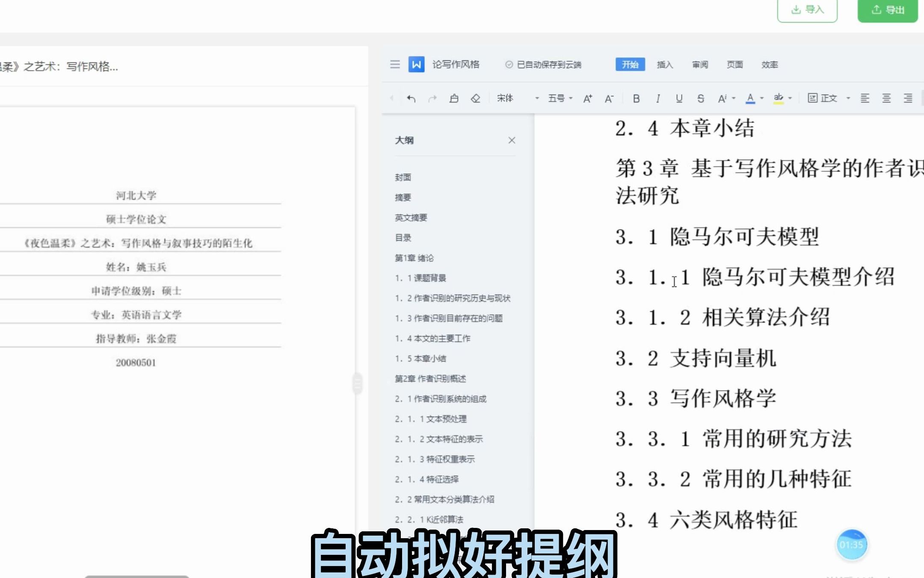Screen dimensions: 924x578
Task: Select outline item 1.3 作者识别目前存在的问题
Action: click(449, 318)
